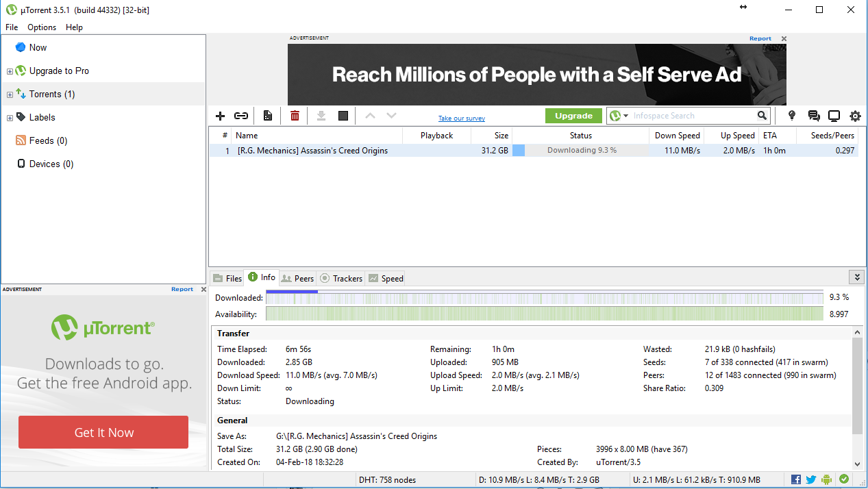Click the Create New Torrent icon
Screen dimensions: 868x489
tap(268, 116)
